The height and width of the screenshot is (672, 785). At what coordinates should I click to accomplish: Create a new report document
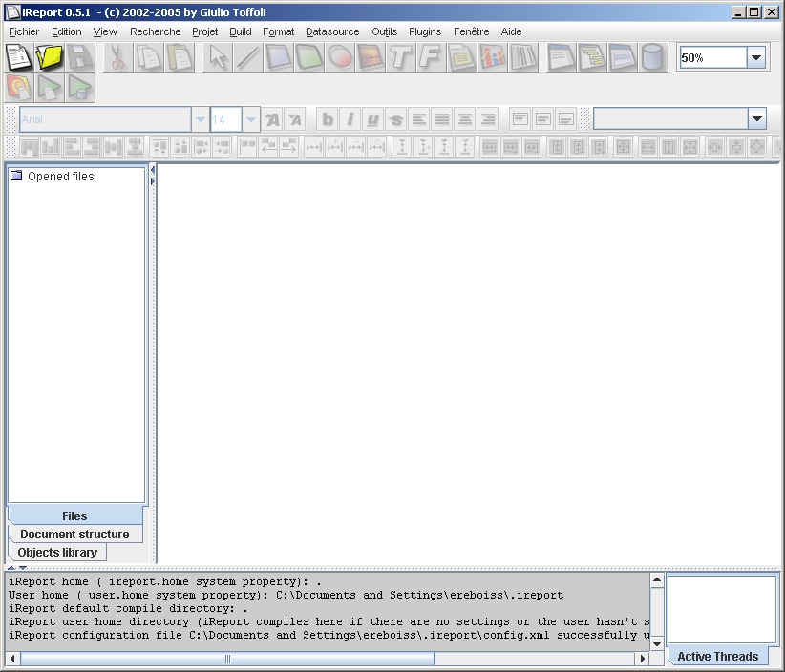pos(19,57)
